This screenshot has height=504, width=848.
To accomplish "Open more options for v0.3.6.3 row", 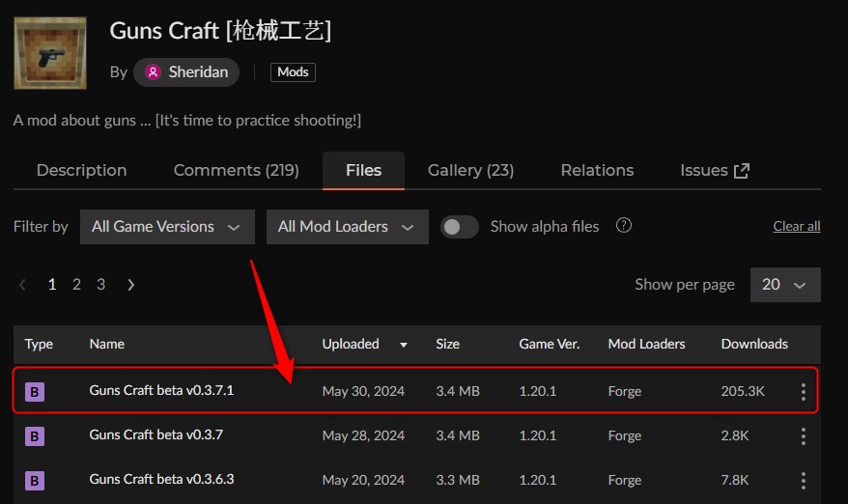I will (804, 480).
